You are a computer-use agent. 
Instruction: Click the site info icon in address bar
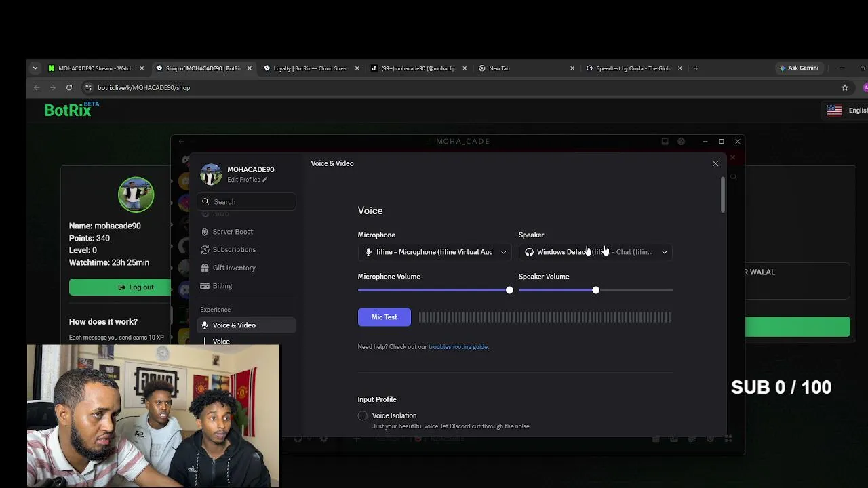[88, 87]
